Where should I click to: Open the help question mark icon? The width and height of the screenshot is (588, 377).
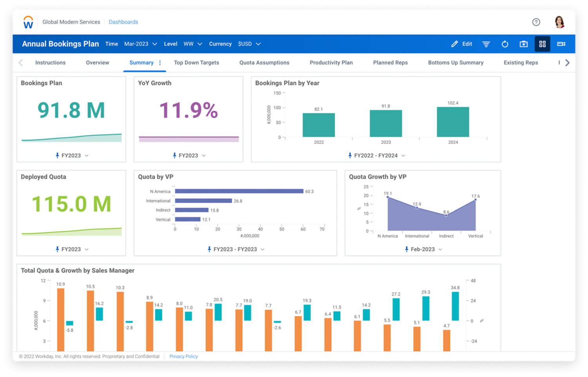pos(536,22)
